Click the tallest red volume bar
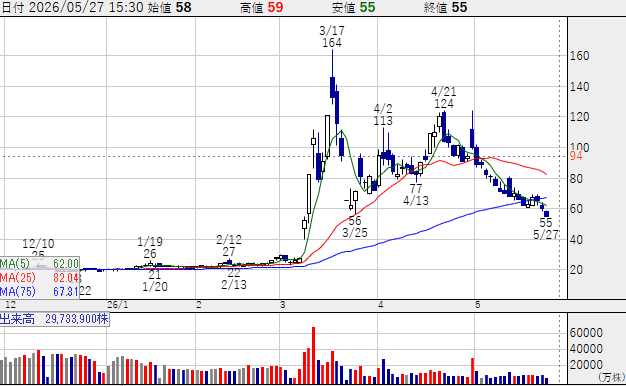The width and height of the screenshot is (626, 386). (x=313, y=356)
